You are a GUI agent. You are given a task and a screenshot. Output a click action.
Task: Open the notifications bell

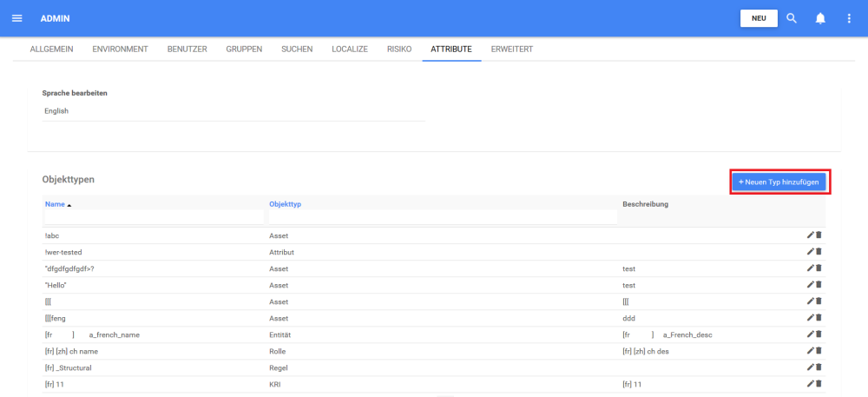click(820, 18)
